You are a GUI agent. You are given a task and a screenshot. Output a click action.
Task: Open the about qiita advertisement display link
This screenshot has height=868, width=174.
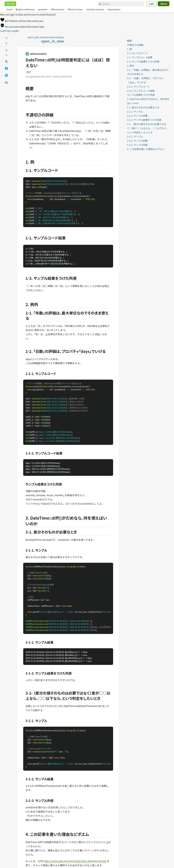[46, 37]
